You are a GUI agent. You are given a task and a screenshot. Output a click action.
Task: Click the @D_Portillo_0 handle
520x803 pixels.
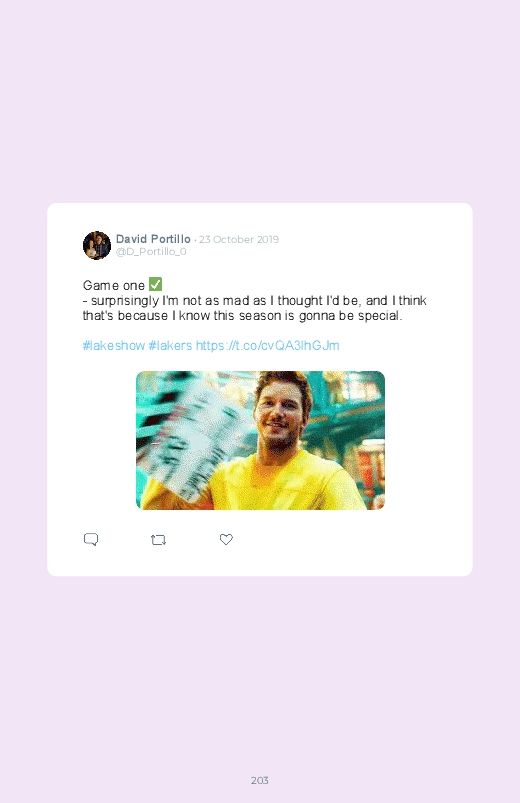click(x=151, y=251)
